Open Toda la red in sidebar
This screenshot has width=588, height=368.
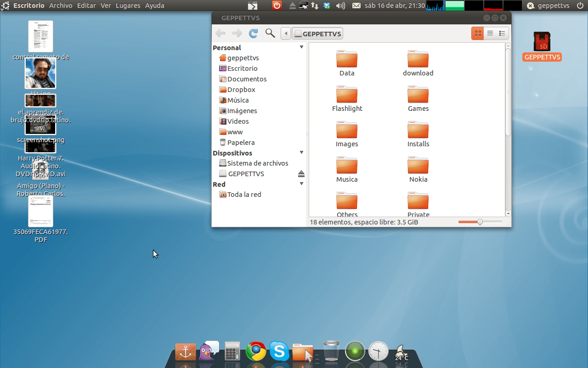[x=240, y=195]
